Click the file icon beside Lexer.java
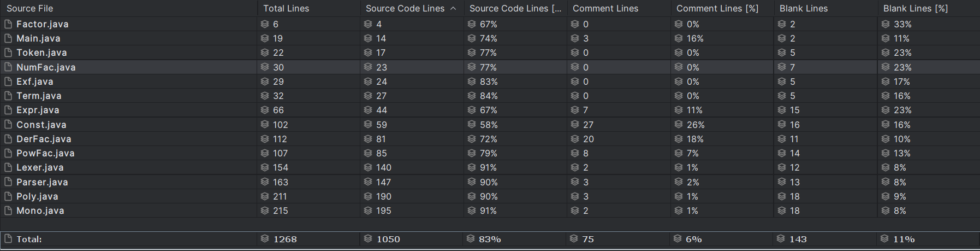 pos(8,167)
